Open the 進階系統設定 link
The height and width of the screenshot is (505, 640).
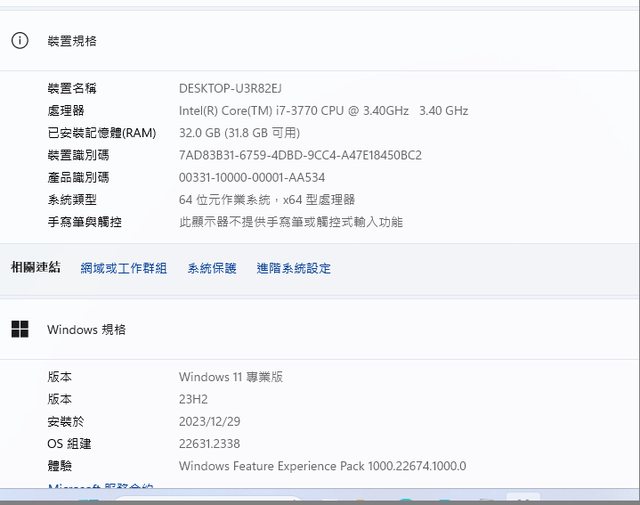coord(293,268)
